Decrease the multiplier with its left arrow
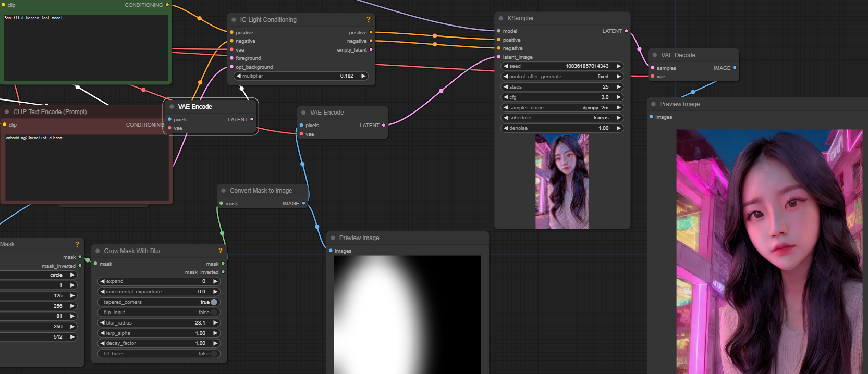868x374 pixels. coord(239,76)
